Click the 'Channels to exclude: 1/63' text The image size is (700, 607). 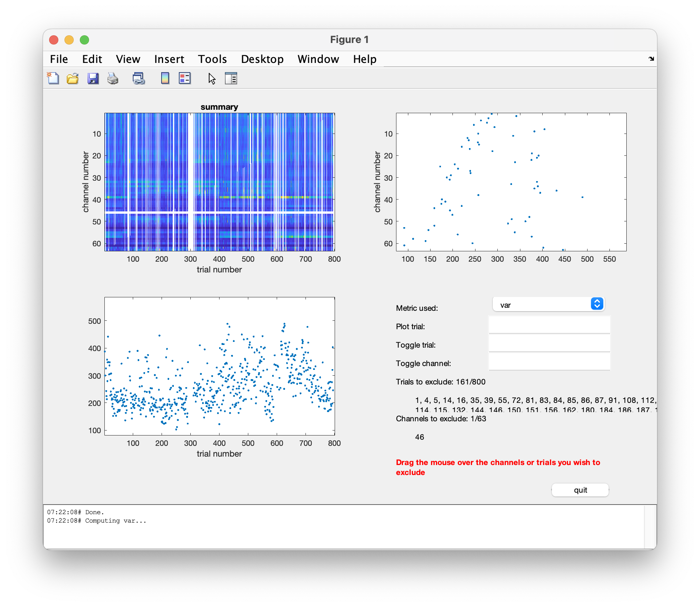click(x=441, y=419)
